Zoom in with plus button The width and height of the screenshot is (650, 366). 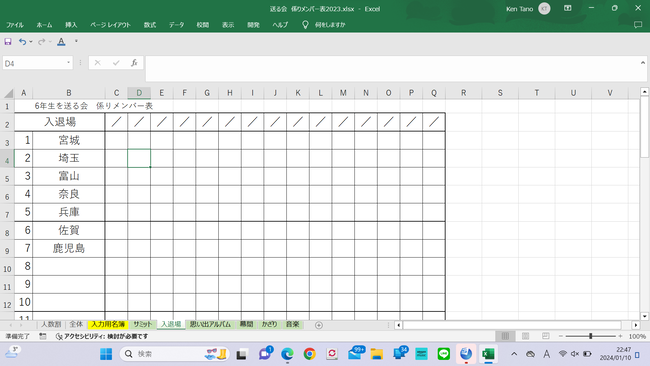[x=621, y=336]
